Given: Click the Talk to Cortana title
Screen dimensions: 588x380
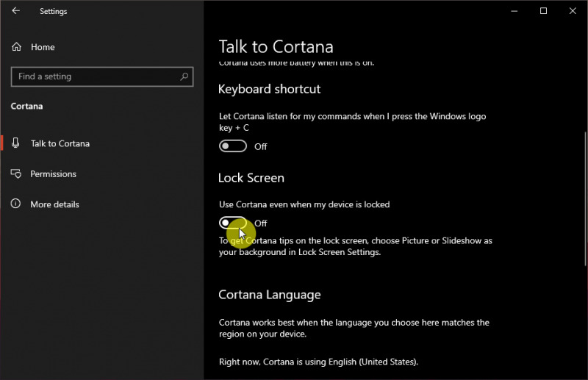Looking at the screenshot, I should click(276, 47).
